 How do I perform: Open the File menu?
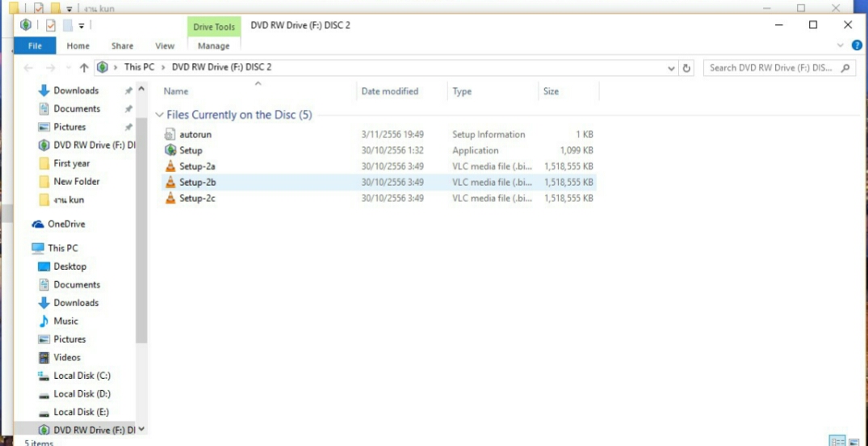(x=35, y=46)
